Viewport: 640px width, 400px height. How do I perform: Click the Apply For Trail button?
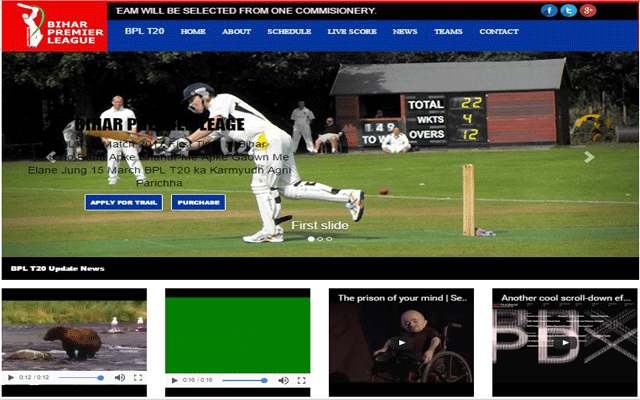coord(125,202)
